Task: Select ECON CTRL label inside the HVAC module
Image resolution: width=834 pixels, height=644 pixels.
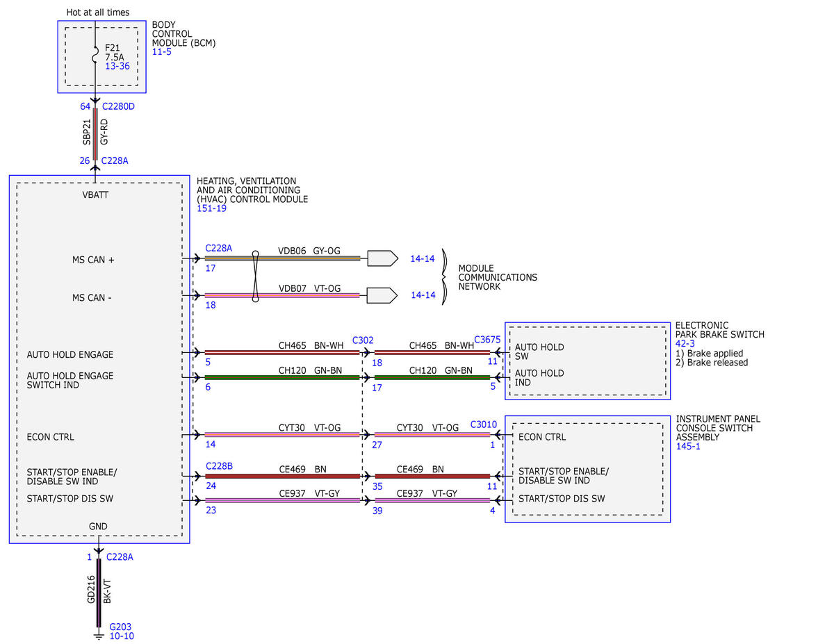Action: coord(50,437)
